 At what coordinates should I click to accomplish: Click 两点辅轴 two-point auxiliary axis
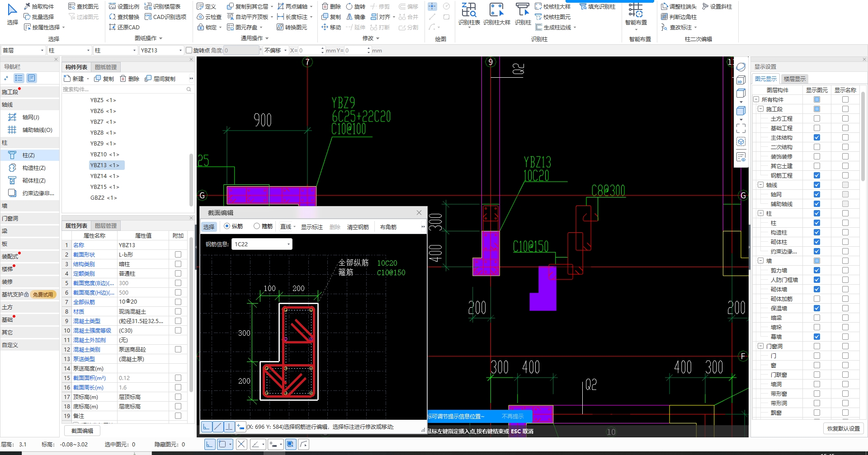[292, 6]
